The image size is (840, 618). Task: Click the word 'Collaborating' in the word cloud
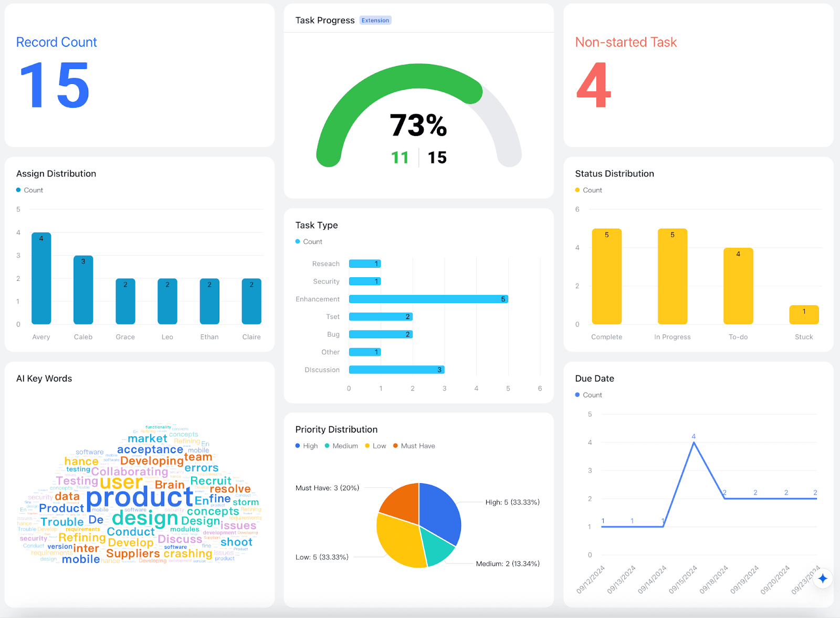point(130,472)
